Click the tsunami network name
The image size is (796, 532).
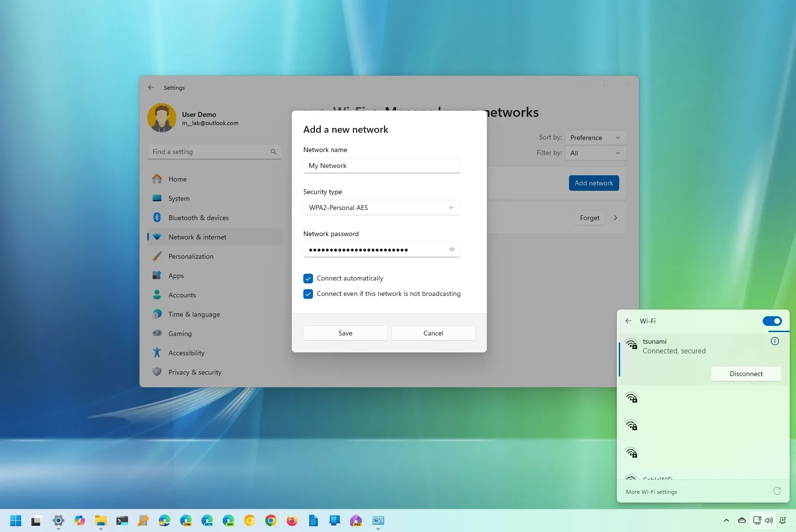coord(654,341)
